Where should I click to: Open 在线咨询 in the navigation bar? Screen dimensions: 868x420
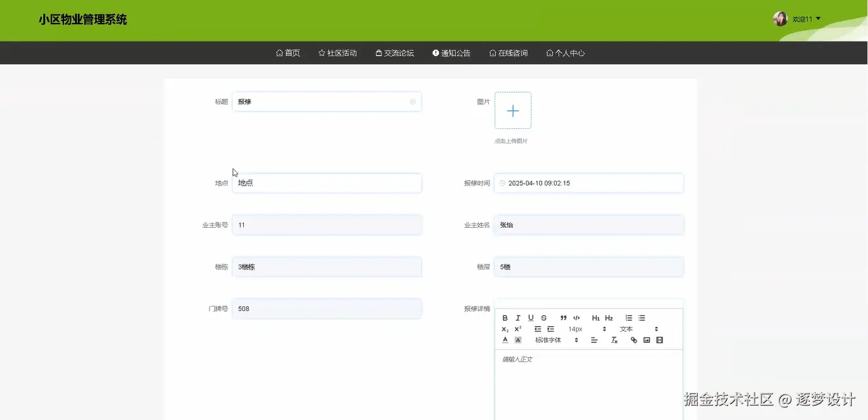point(509,53)
